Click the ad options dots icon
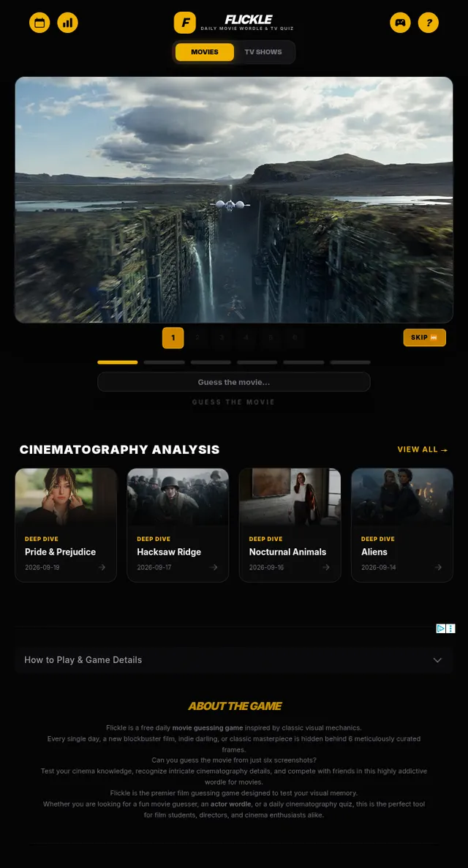The image size is (468, 868). (451, 628)
